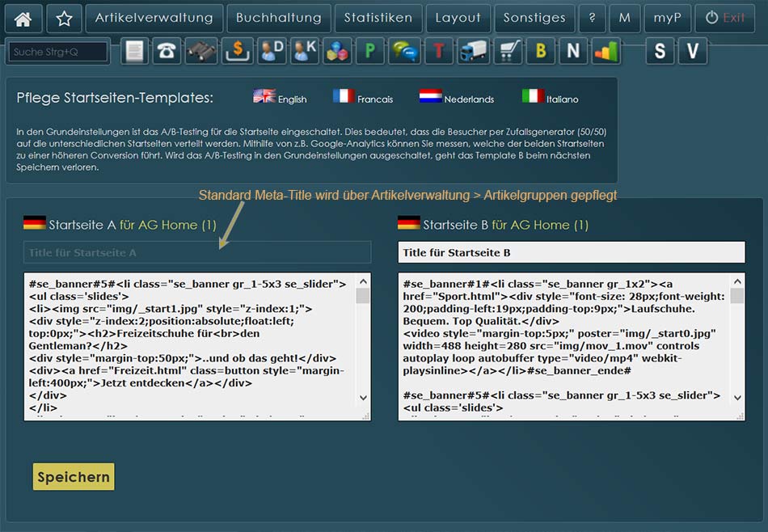Open the Layout menu
Image resolution: width=768 pixels, height=532 pixels.
458,18
